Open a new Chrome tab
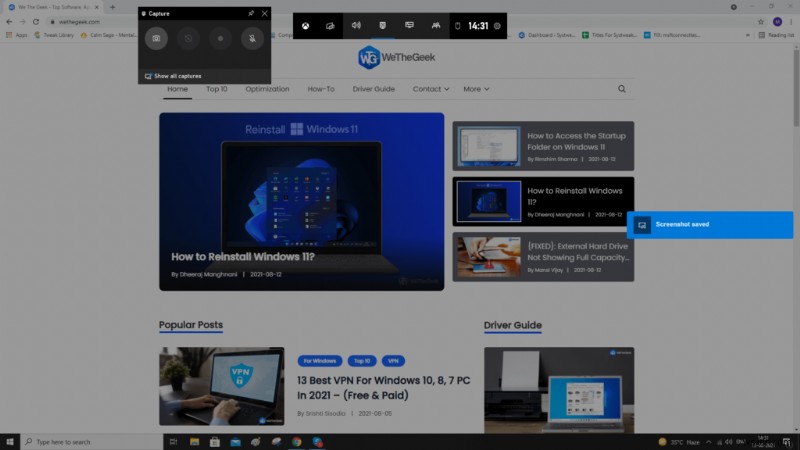The width and height of the screenshot is (800, 450). coord(112,7)
